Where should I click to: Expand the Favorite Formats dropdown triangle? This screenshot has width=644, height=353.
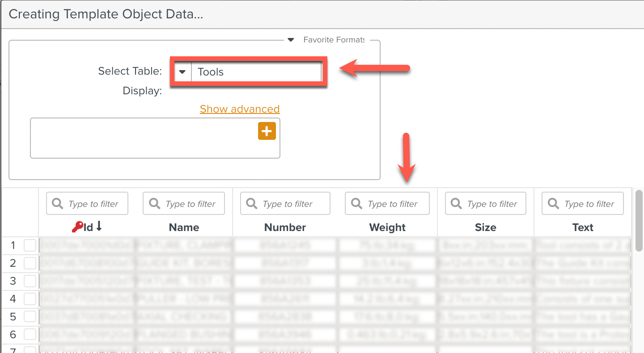pyautogui.click(x=291, y=40)
